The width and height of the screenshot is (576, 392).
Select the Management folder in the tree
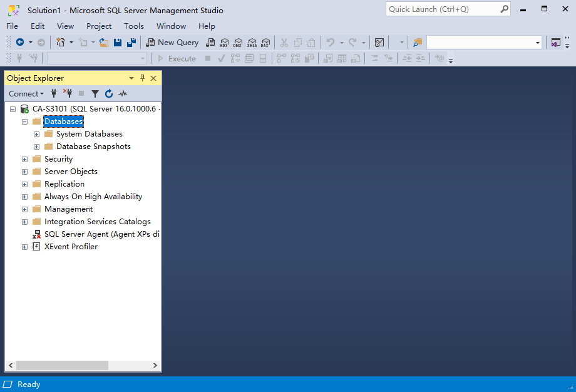pyautogui.click(x=68, y=209)
